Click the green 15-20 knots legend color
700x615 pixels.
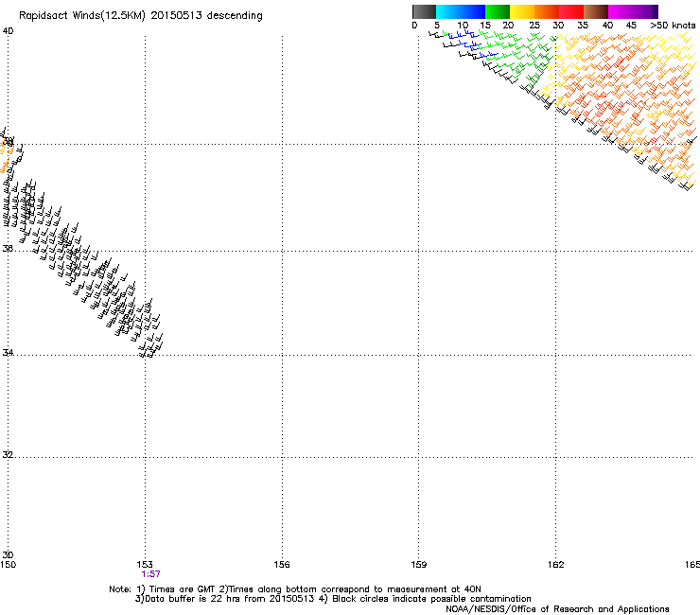coord(498,11)
